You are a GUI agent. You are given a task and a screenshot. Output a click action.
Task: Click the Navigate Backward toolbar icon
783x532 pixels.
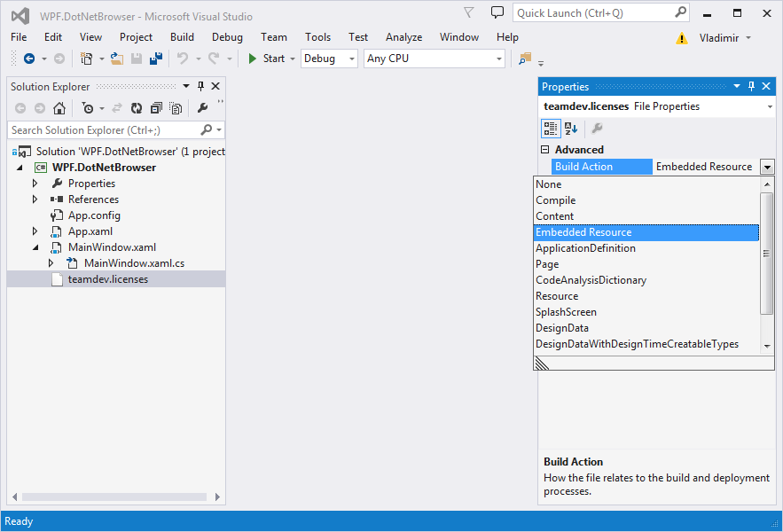click(x=29, y=59)
